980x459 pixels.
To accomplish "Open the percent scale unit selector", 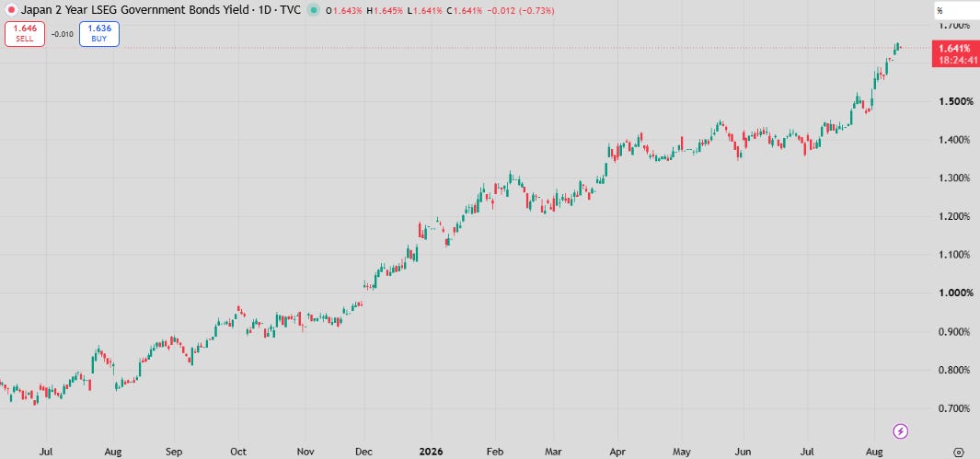I will click(956, 11).
